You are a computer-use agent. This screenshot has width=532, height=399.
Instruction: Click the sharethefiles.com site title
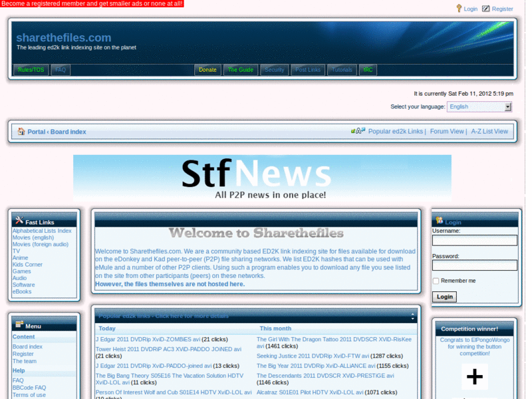64,37
